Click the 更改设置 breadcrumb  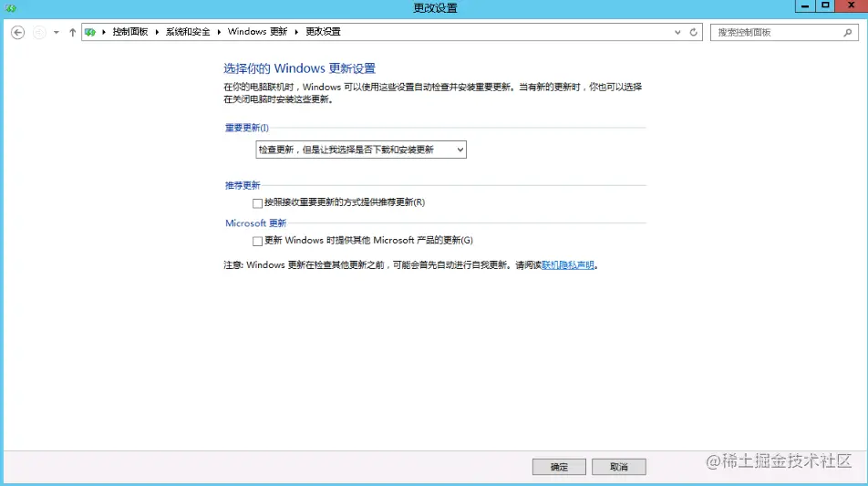324,32
